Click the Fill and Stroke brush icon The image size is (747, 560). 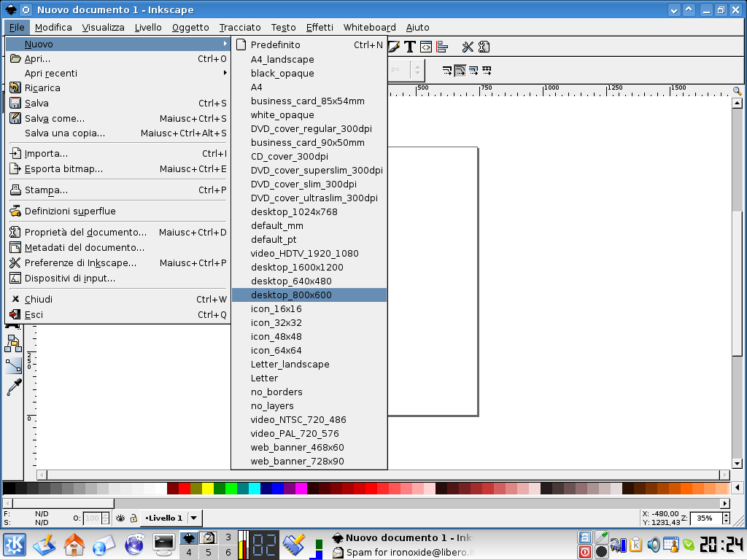[x=394, y=47]
